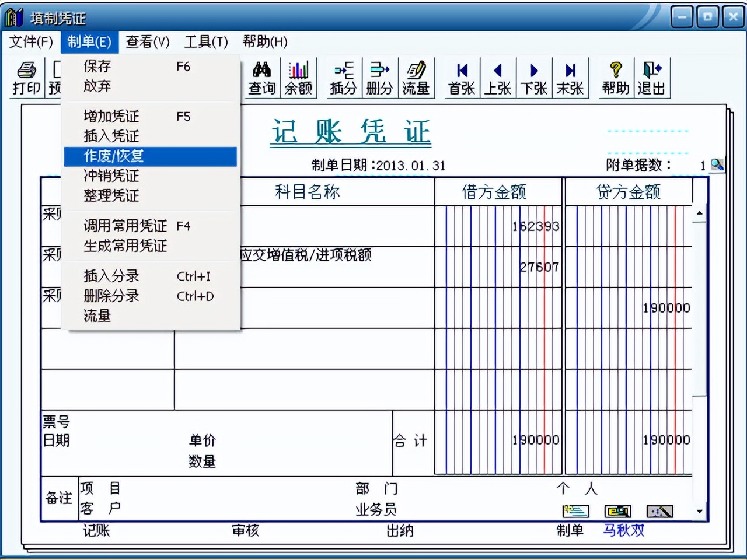Viewport: 747px width, 560px height.
Task: Click the 删分 (Delete entry) icon
Action: pos(380,78)
